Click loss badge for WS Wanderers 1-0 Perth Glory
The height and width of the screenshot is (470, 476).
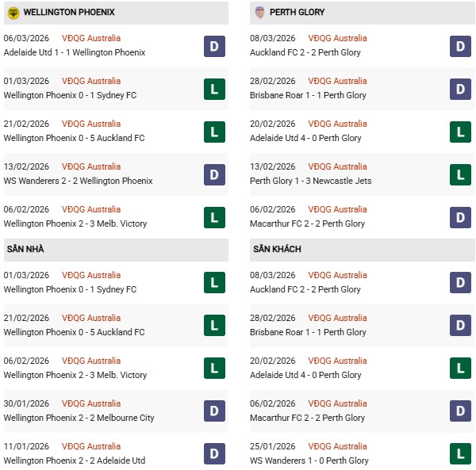[460, 453]
